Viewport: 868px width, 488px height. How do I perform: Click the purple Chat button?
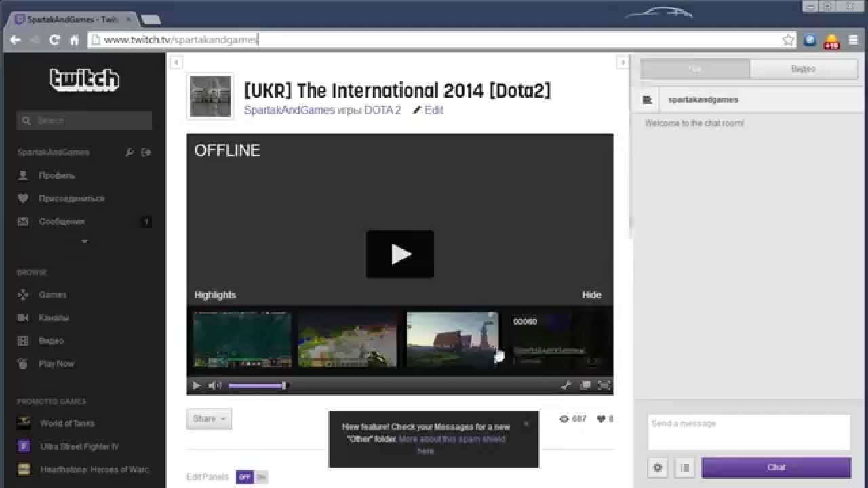tap(776, 468)
